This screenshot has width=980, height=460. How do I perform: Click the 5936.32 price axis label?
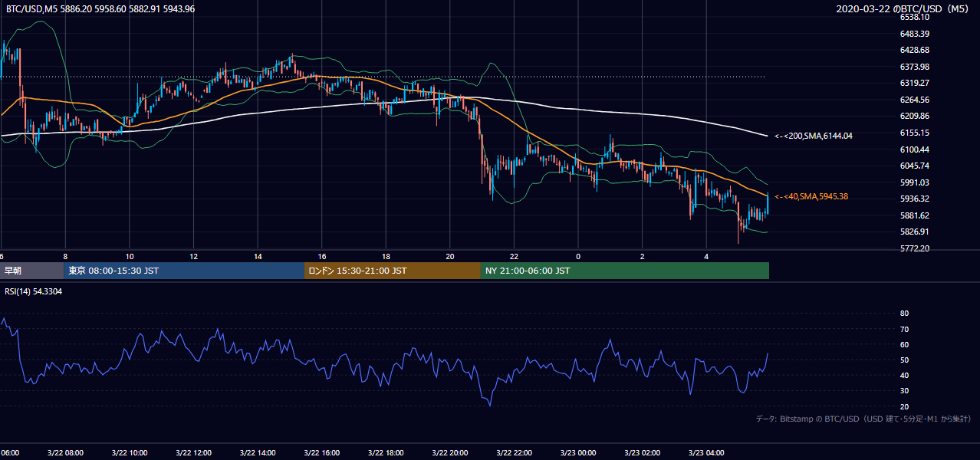pyautogui.click(x=915, y=199)
